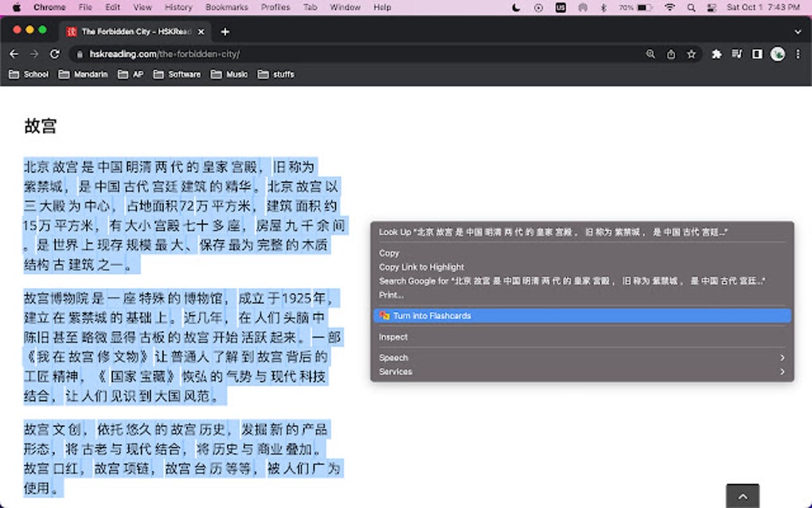Click the share icon in address bar
Screen dimensions: 812x508
[x=671, y=54]
